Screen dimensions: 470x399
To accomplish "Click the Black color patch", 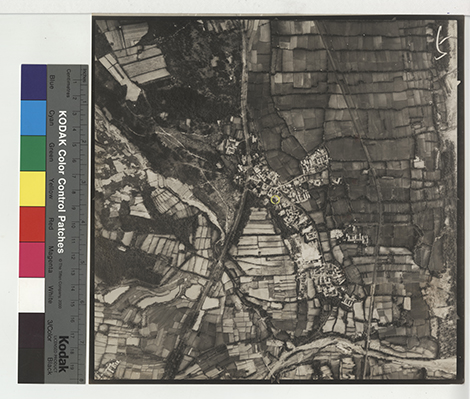I will [31, 366].
